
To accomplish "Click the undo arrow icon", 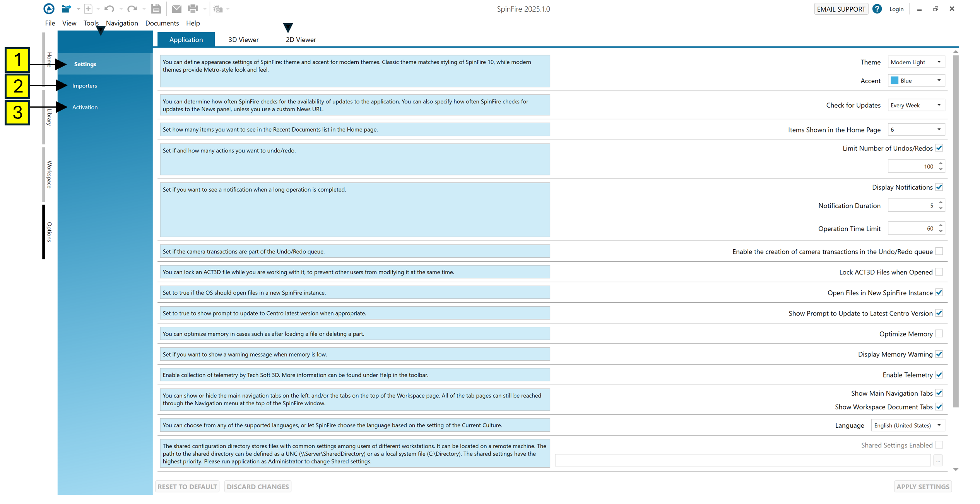I will point(109,9).
